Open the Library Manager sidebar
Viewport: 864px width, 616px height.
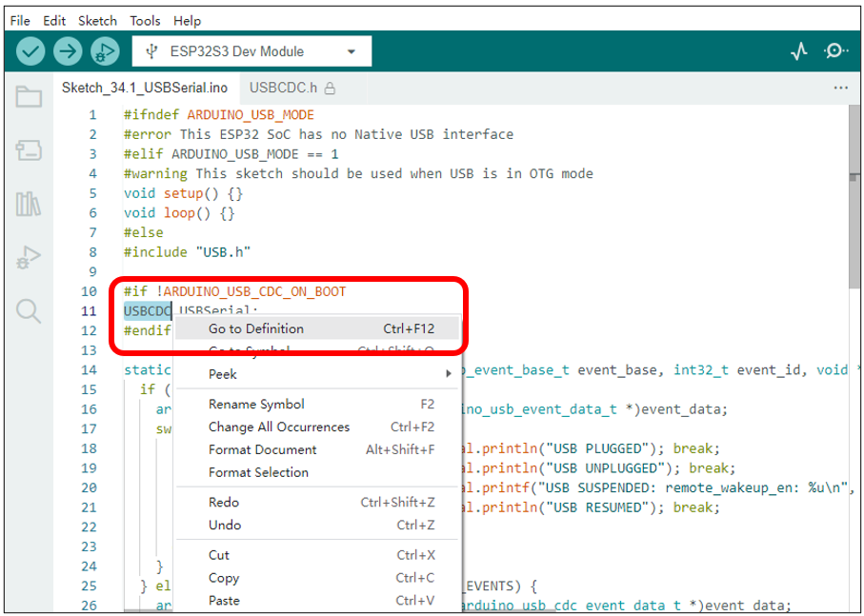29,204
